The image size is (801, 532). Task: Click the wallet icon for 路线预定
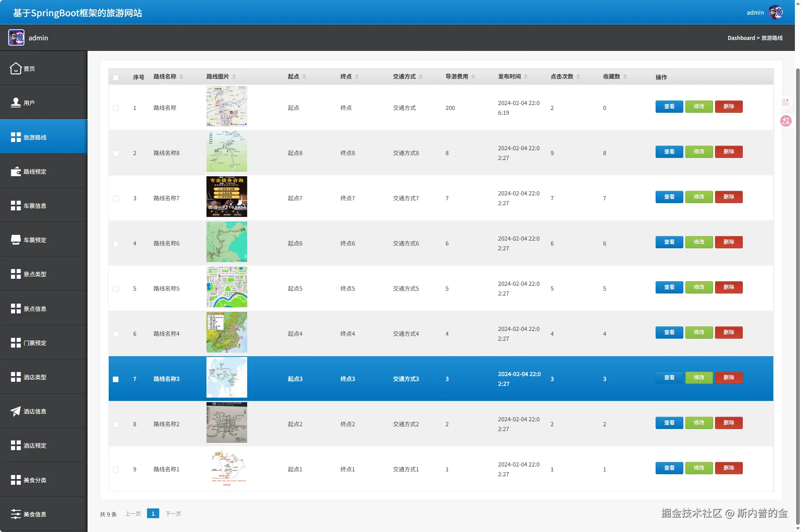click(15, 171)
